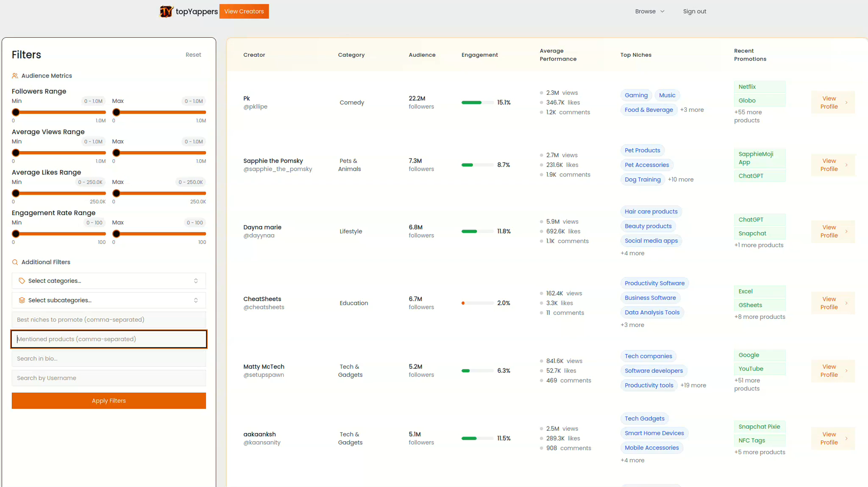
Task: Reset all filters
Action: (x=193, y=55)
